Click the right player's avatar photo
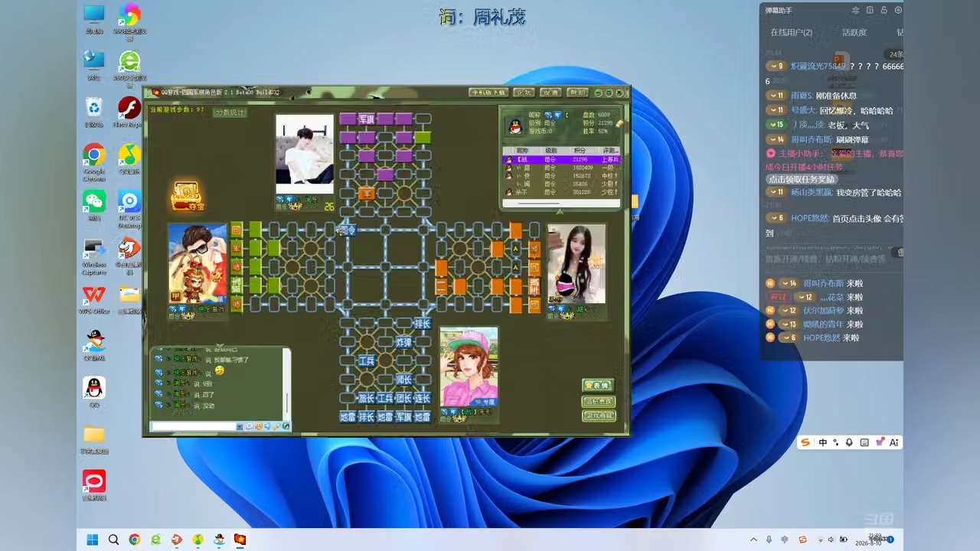 [577, 263]
